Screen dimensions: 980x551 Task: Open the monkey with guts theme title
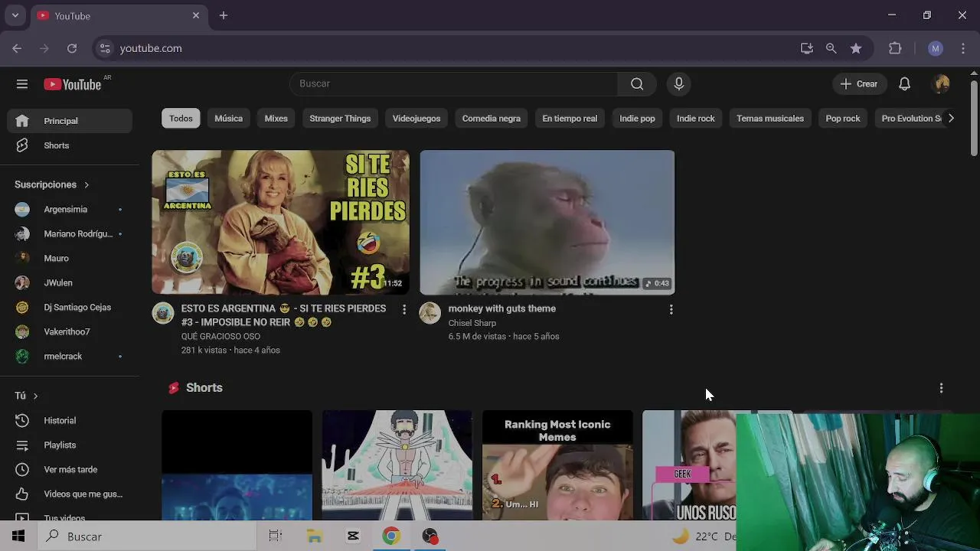[502, 308]
